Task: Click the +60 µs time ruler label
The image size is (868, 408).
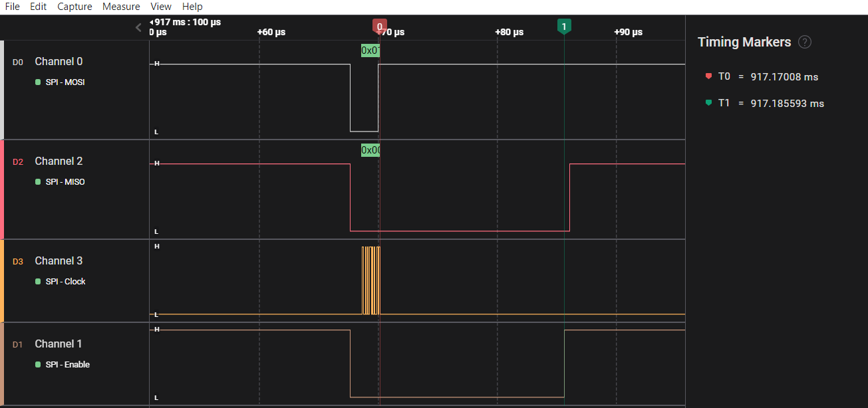Action: click(271, 32)
